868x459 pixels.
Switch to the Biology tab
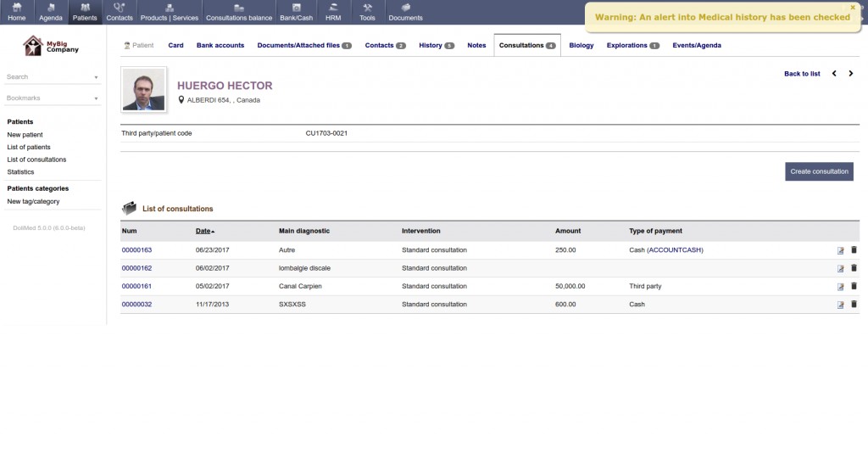[x=581, y=45]
